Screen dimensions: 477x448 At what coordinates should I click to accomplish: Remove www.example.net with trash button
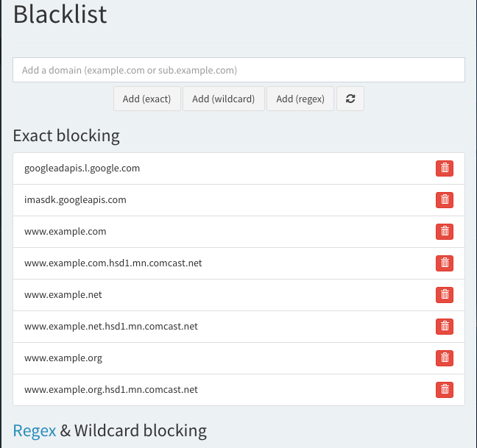(x=445, y=295)
